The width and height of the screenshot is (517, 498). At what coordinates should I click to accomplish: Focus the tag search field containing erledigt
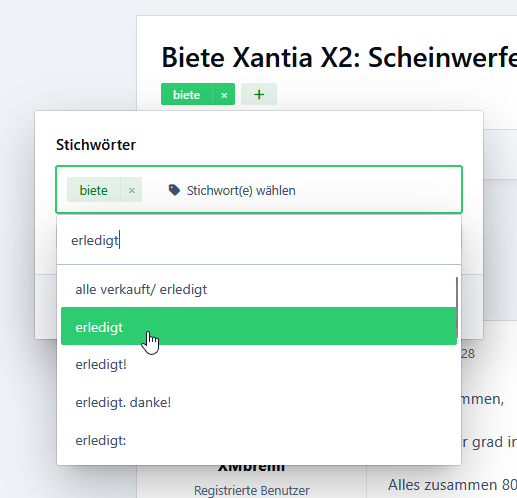click(x=259, y=240)
